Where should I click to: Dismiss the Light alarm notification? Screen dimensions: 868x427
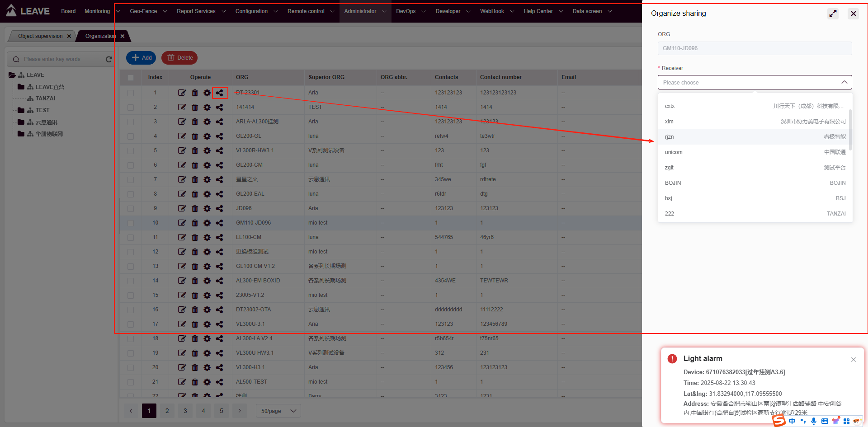coord(853,360)
